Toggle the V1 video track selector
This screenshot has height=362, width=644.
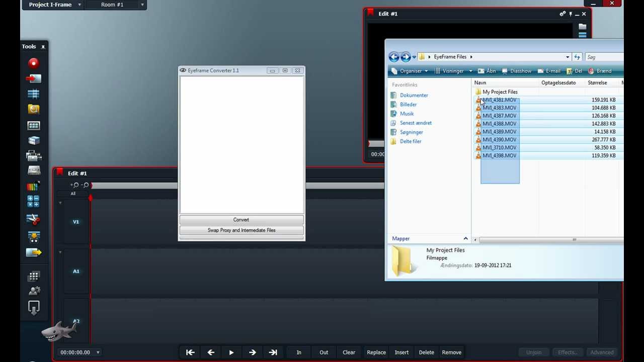tap(76, 222)
